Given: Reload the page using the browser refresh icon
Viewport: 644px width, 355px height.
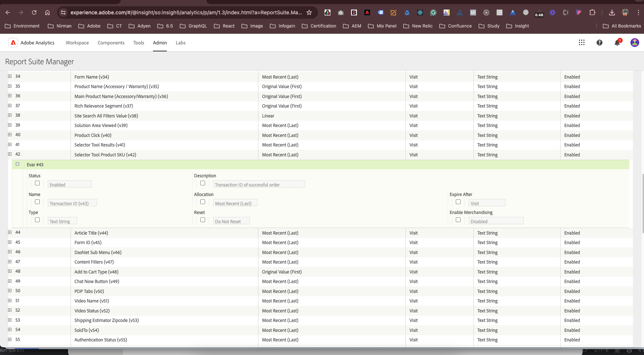Looking at the screenshot, I should (34, 12).
